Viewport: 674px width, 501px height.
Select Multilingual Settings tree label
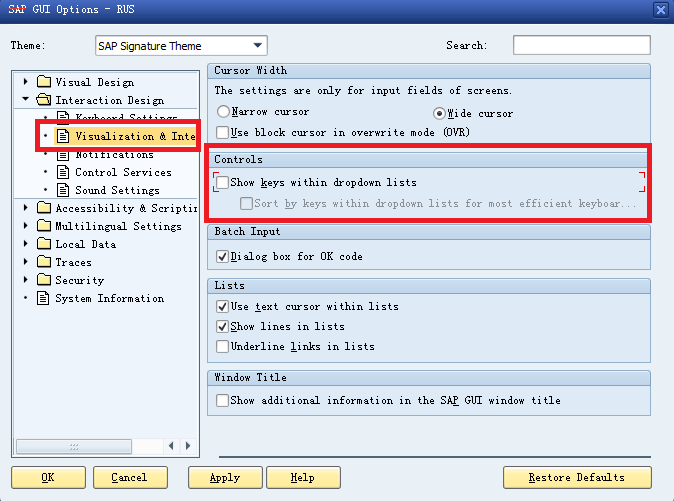[x=119, y=226]
